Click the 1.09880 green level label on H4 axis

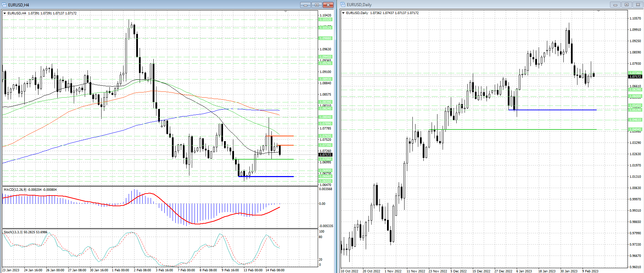(x=326, y=38)
